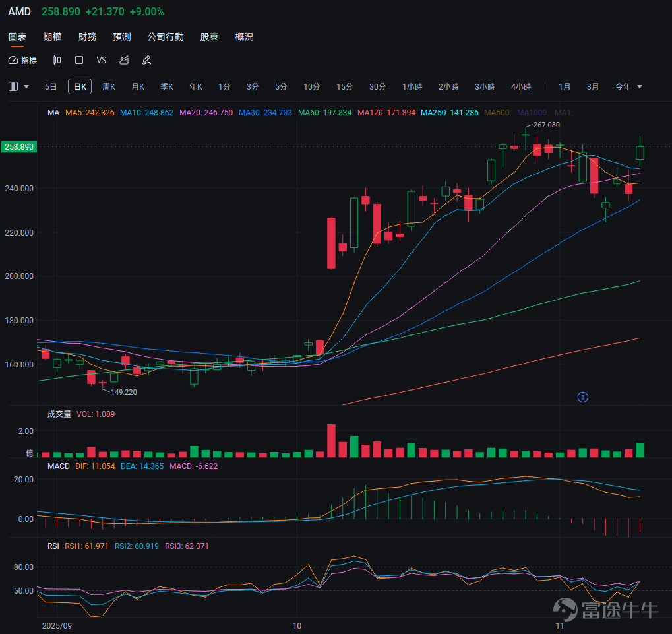
Task: Select the pencil drawing tool
Action: (146, 61)
